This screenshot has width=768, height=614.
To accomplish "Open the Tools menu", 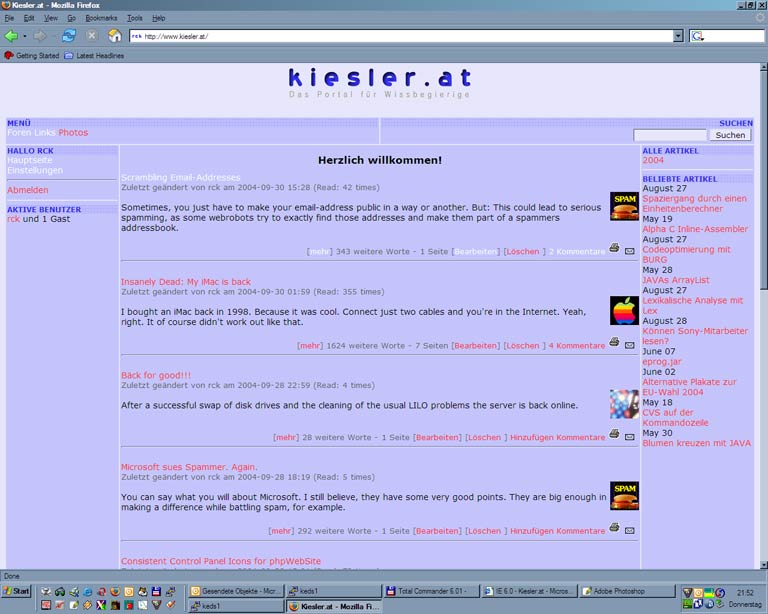I will (134, 18).
